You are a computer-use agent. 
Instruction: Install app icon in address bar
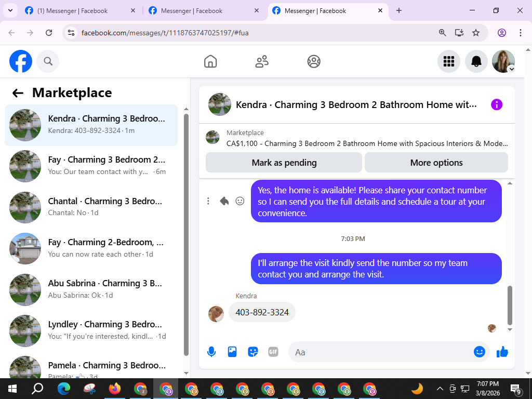459,33
